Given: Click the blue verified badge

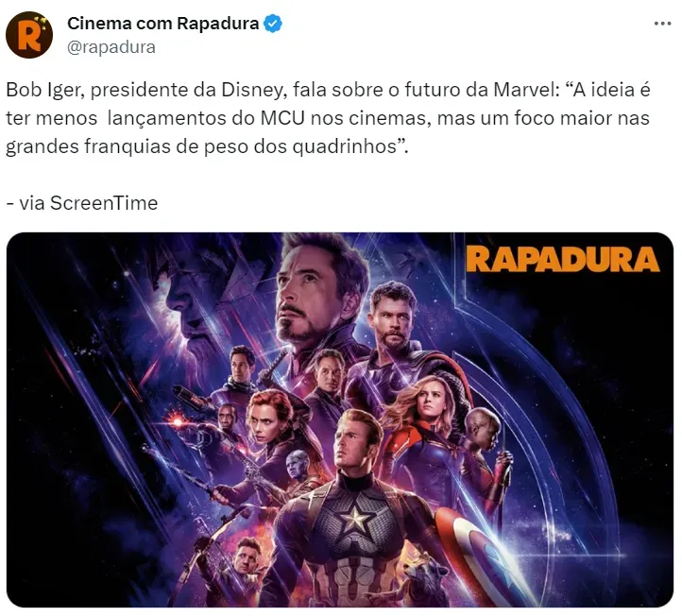Looking at the screenshot, I should click(273, 24).
